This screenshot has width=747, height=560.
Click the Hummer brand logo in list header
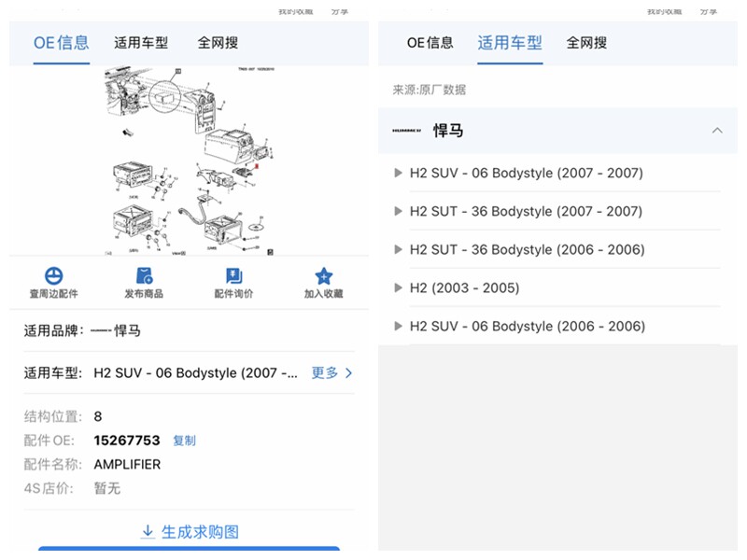(x=406, y=131)
